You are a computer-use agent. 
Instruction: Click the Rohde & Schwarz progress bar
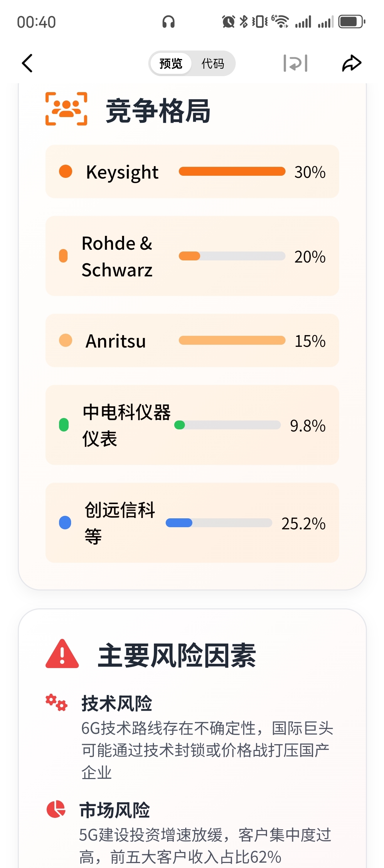point(232,256)
